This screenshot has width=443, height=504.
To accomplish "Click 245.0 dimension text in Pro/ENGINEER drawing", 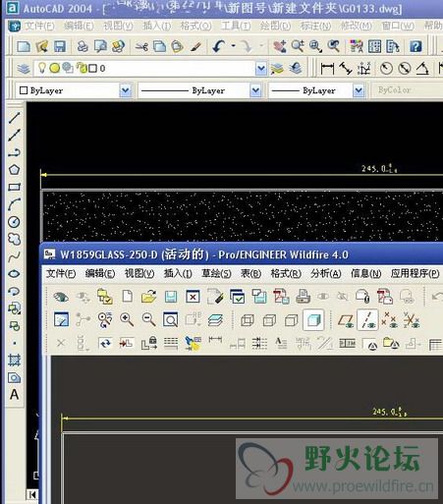I will 390,412.
